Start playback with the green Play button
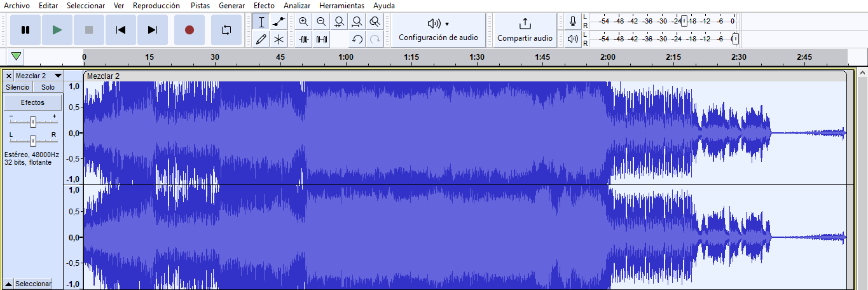Screen dimensions: 868x290 [x=57, y=30]
